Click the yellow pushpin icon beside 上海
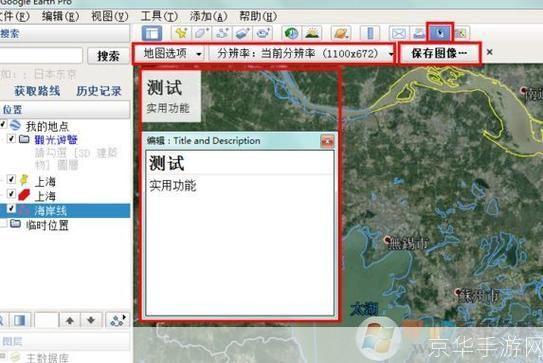This screenshot has height=363, width=543. pos(24,180)
